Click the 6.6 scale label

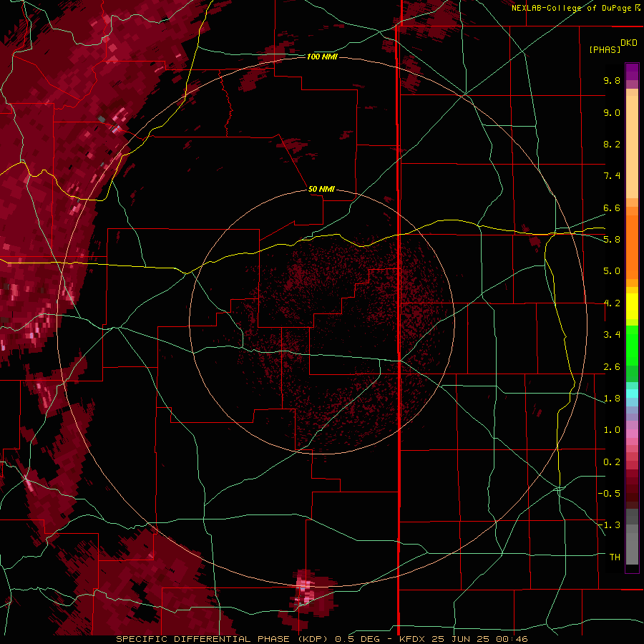(612, 208)
